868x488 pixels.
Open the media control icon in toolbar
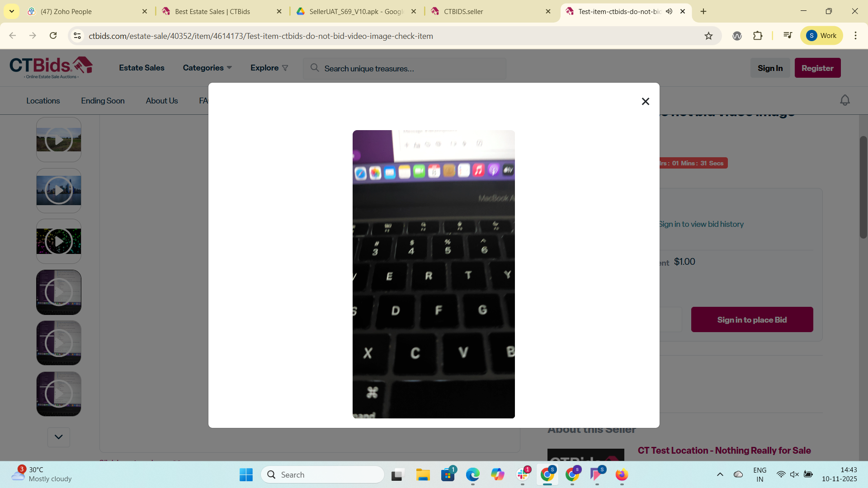[x=788, y=36]
